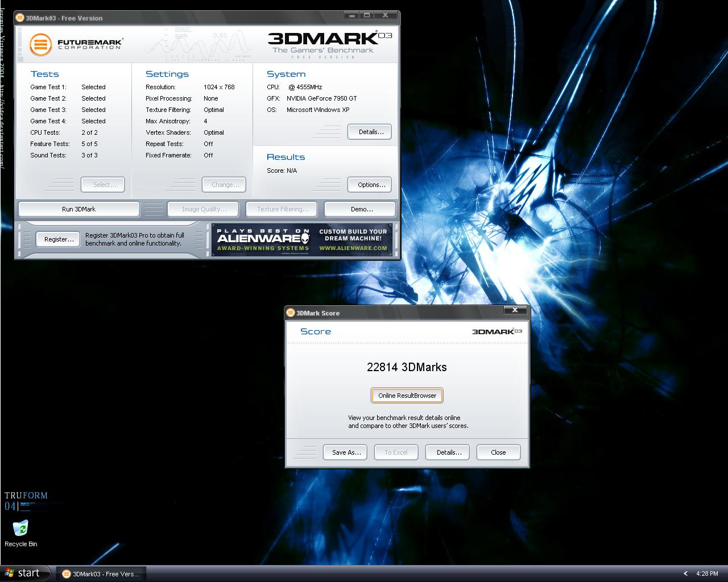Click the Alienware head logo
Image resolution: width=728 pixels, height=582 pixels.
tap(305, 239)
